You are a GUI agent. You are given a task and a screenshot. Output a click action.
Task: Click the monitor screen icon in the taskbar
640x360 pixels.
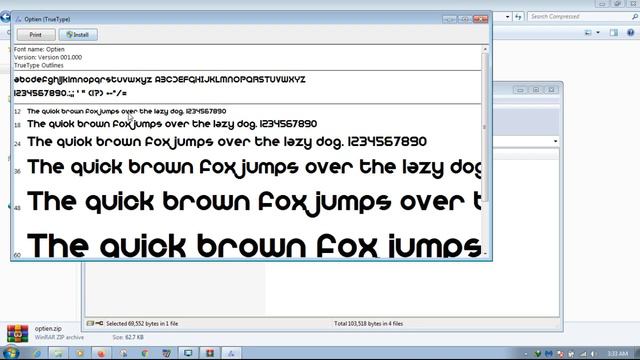[x=188, y=353]
